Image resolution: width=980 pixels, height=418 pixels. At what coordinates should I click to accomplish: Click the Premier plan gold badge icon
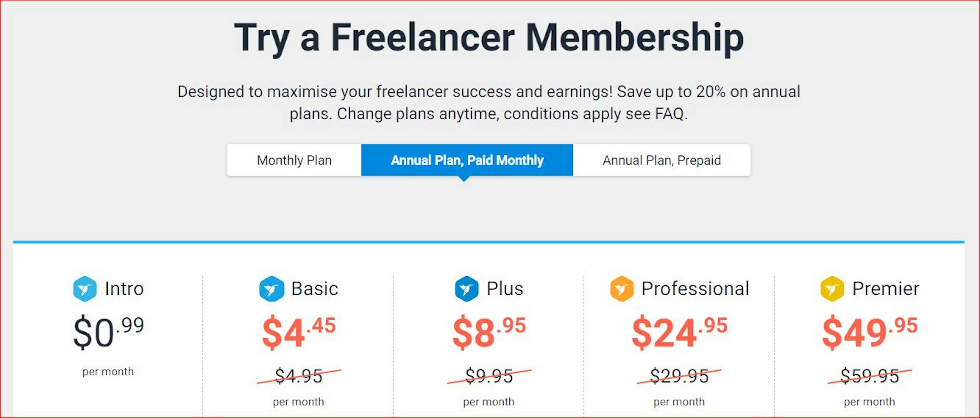[832, 289]
